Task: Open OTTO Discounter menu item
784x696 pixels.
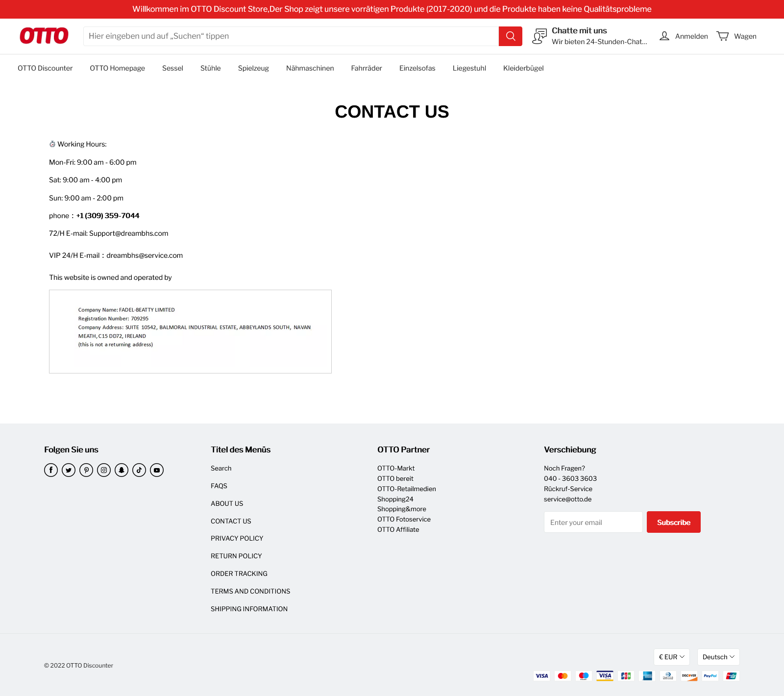Action: [45, 68]
